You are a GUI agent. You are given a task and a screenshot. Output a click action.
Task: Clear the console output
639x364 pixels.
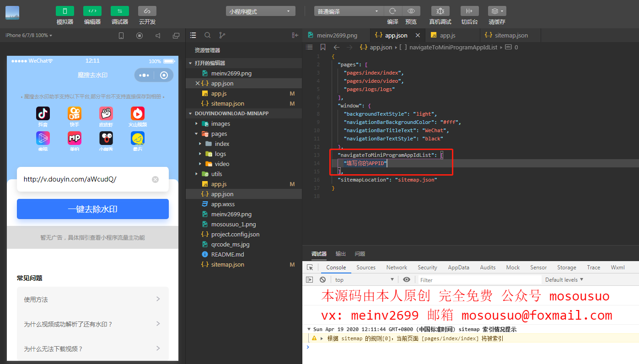point(322,279)
